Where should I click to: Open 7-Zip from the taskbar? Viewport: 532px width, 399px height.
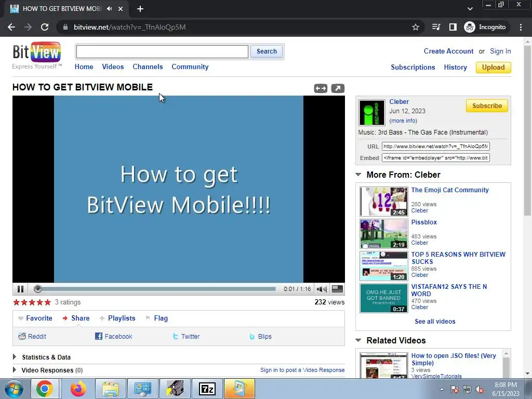(x=207, y=389)
